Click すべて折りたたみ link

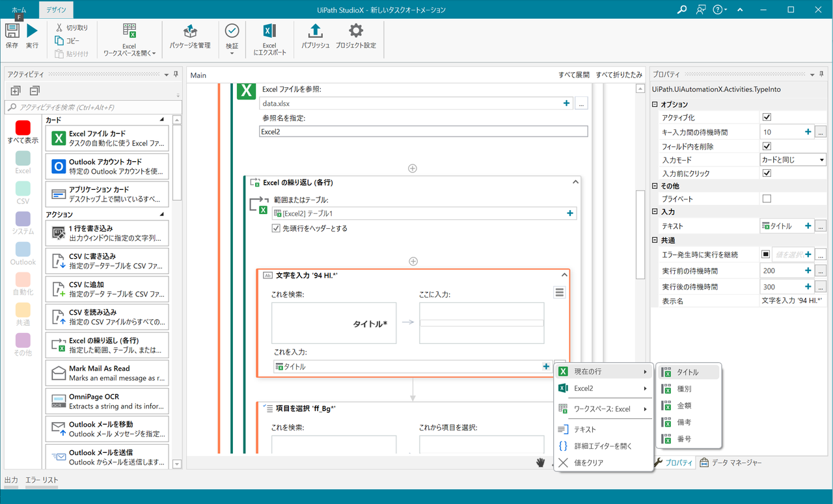pyautogui.click(x=618, y=75)
